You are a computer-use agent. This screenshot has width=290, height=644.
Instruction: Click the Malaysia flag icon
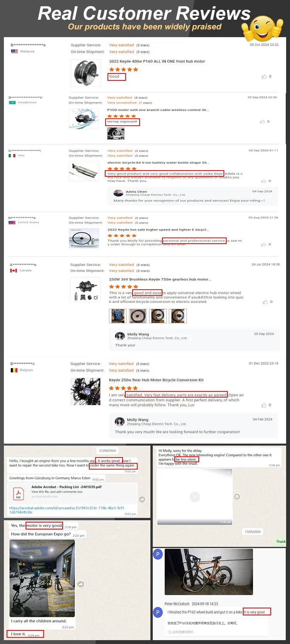14,51
